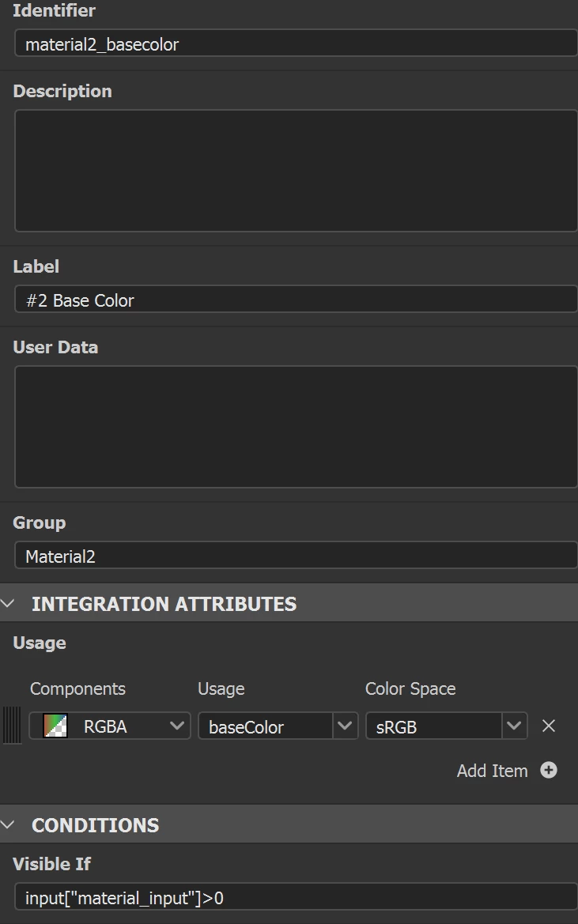Click inside the User Data text area
This screenshot has height=924, width=578.
point(296,426)
